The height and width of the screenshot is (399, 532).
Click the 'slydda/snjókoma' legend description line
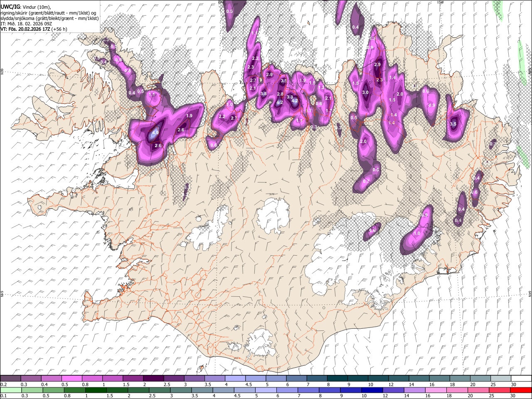(x=49, y=18)
